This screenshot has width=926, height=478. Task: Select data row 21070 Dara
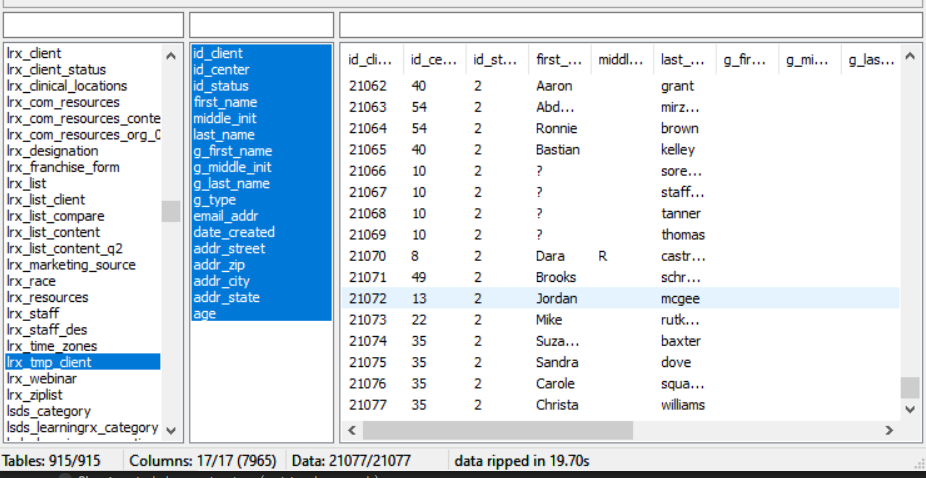[620, 256]
